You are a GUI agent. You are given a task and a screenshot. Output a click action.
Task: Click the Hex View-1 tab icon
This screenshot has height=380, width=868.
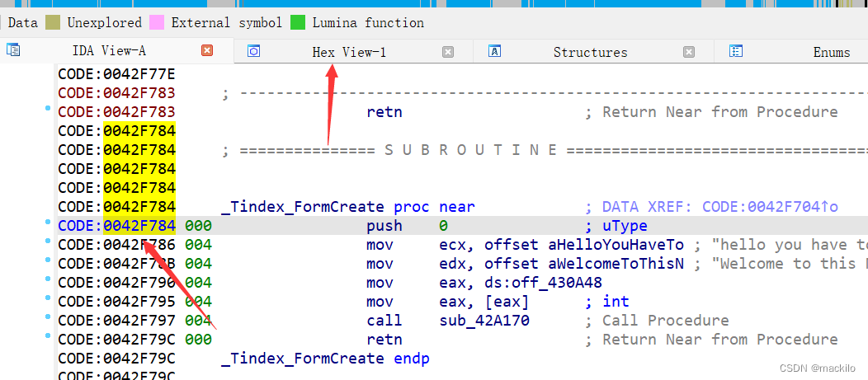(x=253, y=52)
